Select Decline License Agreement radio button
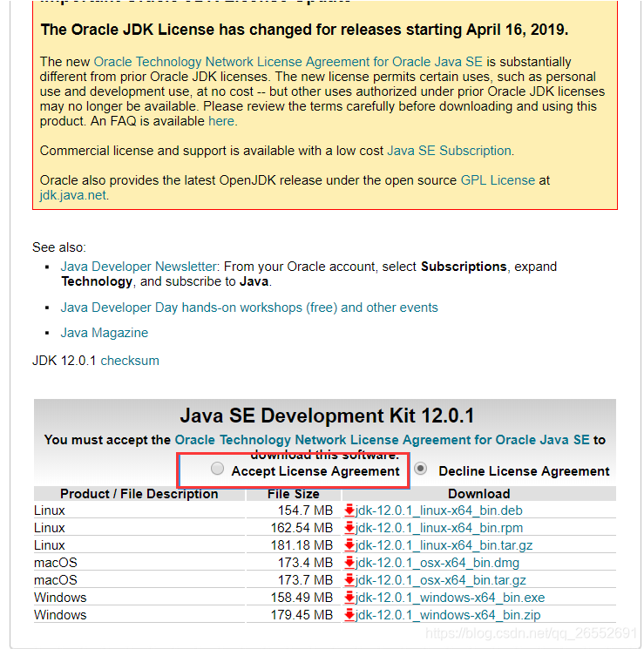This screenshot has width=644, height=649. pos(420,469)
